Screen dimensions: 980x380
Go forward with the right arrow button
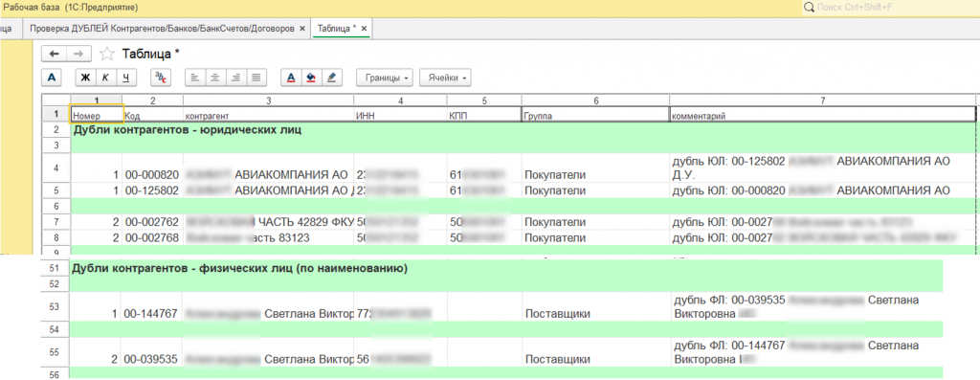coord(78,54)
